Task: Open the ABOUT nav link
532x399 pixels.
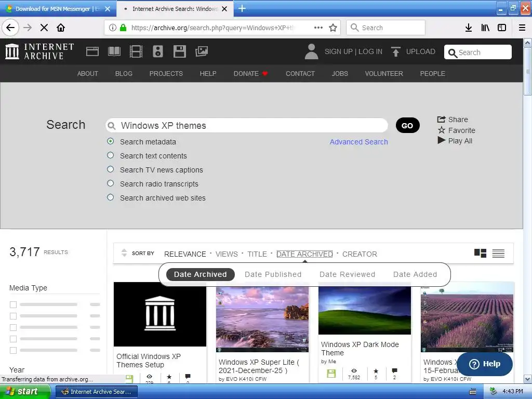Action: [x=87, y=74]
